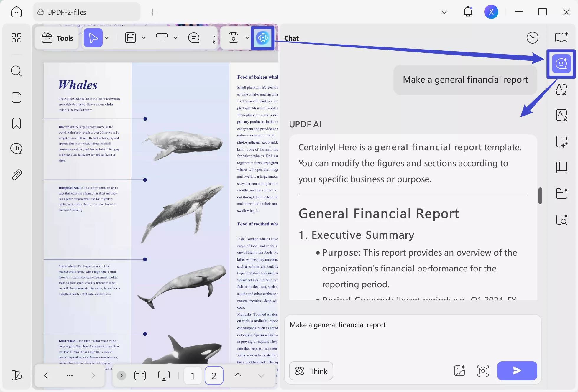Toggle the UPDF AI toolbar button
The width and height of the screenshot is (578, 392).
coord(262,38)
